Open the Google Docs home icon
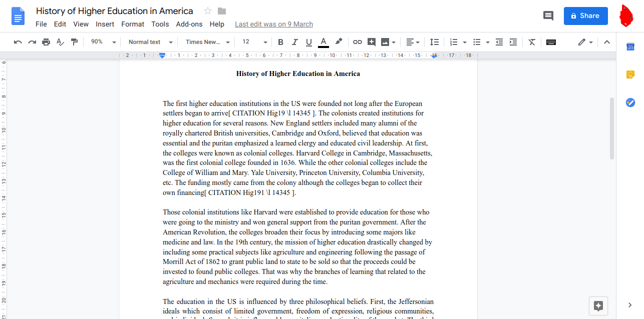 (x=18, y=16)
